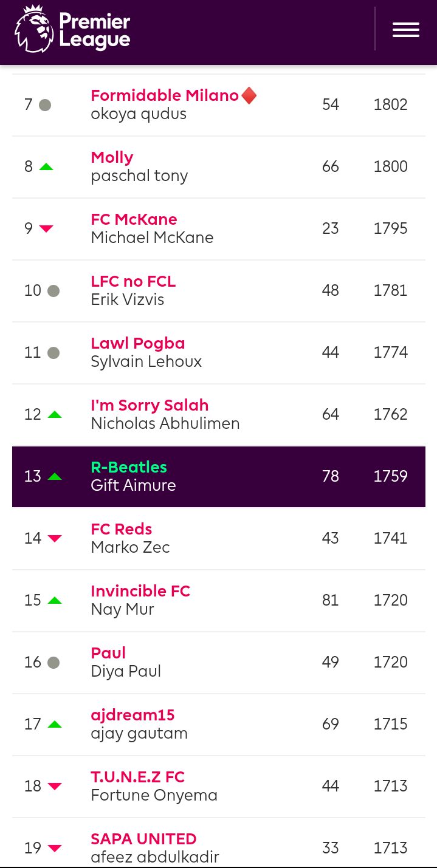Open I'm Sorry Salah team
437x868 pixels.
tap(150, 405)
